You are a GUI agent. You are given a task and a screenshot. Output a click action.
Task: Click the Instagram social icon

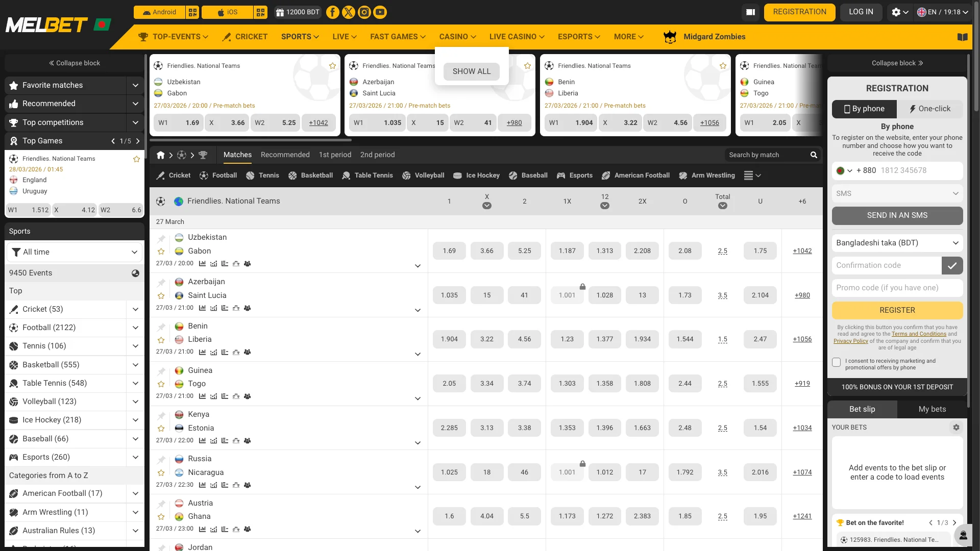click(x=364, y=12)
